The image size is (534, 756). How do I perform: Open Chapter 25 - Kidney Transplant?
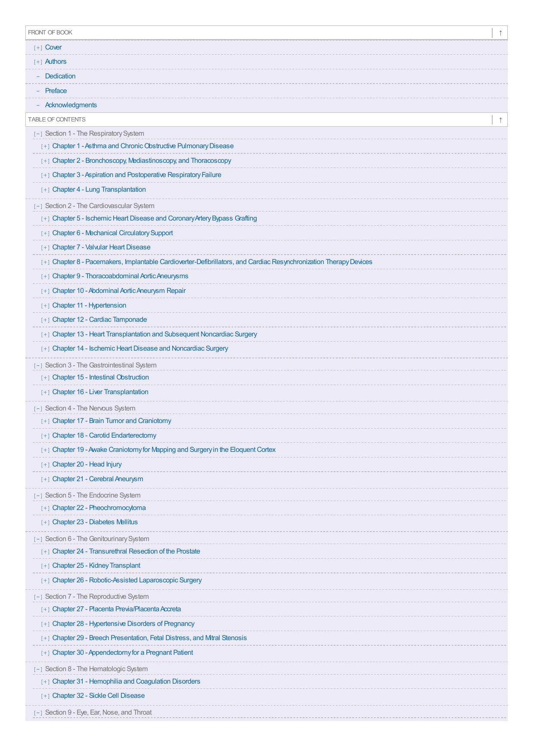click(96, 566)
